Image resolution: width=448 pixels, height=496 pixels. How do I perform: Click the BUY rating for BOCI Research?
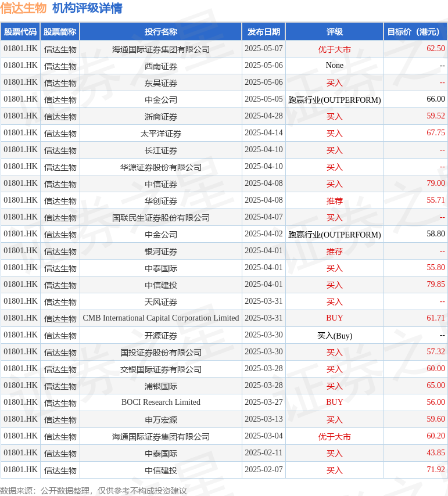point(335,402)
